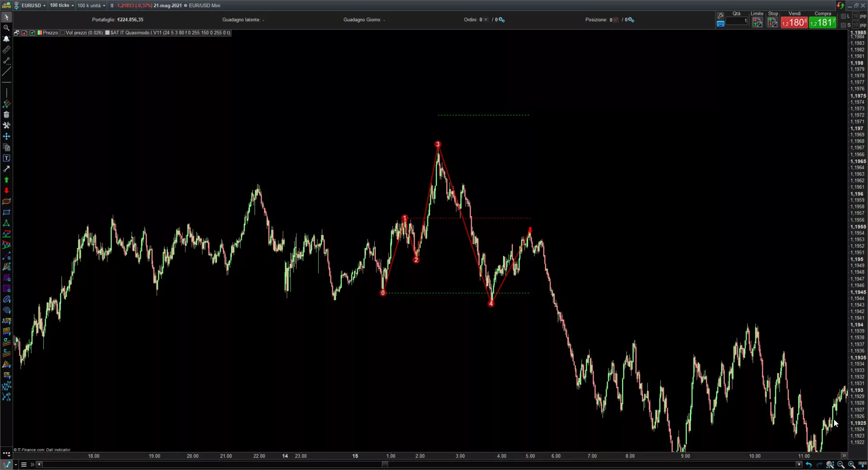Click the horizontal scrollbar left arrow
This screenshot has height=470, width=868.
click(x=39, y=465)
